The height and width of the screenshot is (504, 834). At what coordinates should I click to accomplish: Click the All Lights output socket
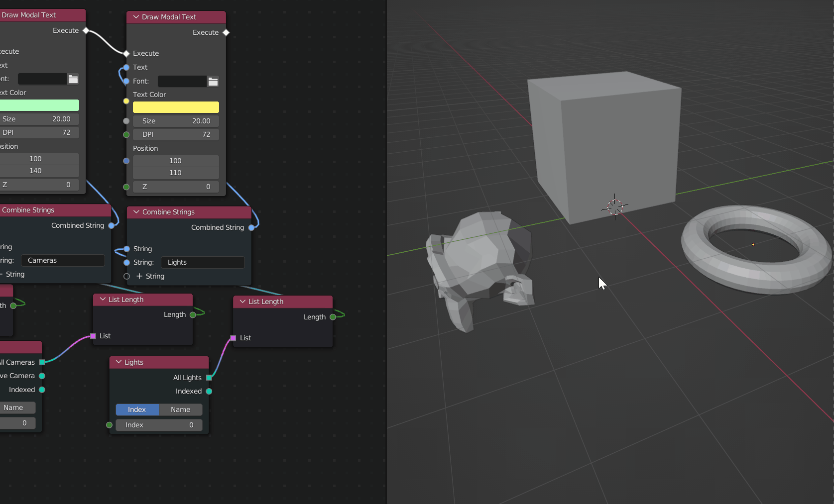click(x=209, y=378)
